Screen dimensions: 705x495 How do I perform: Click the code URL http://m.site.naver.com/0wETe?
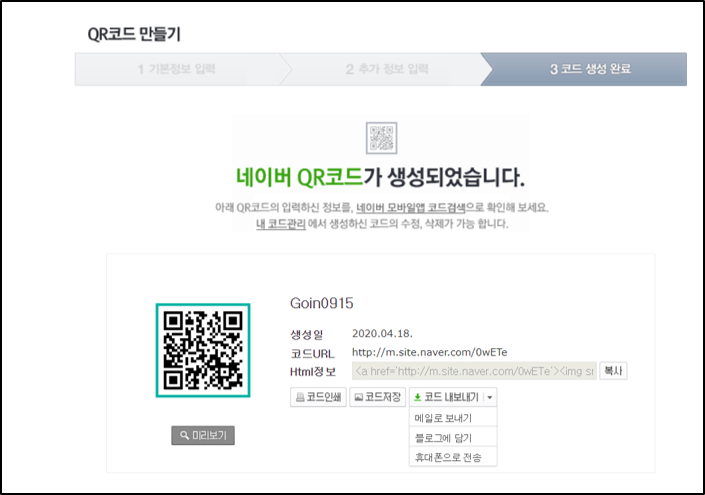429,352
